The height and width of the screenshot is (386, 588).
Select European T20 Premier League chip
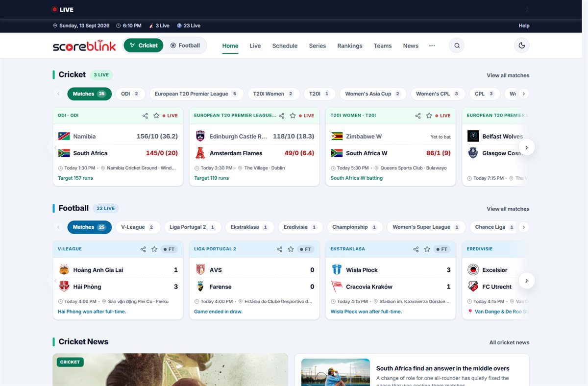click(x=196, y=94)
